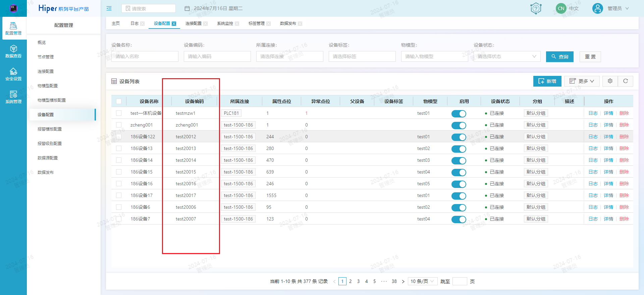Open the 设备状态 dropdown filter

click(507, 56)
